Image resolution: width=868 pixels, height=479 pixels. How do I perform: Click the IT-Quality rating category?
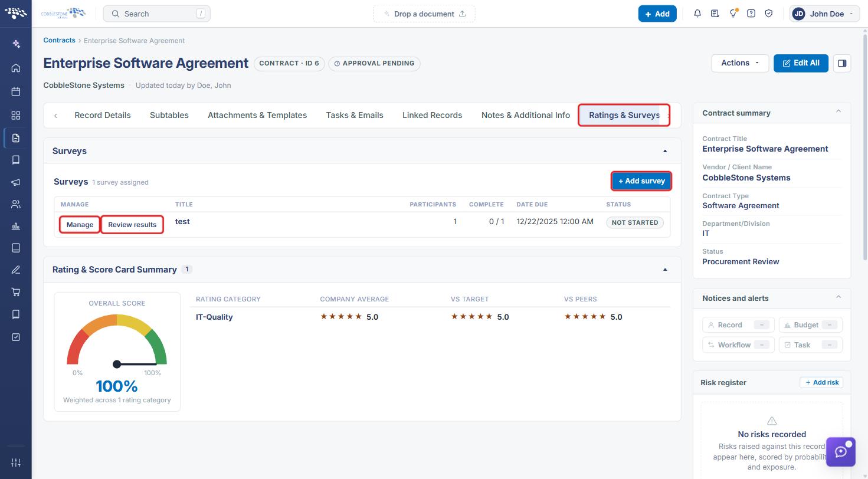pyautogui.click(x=214, y=317)
